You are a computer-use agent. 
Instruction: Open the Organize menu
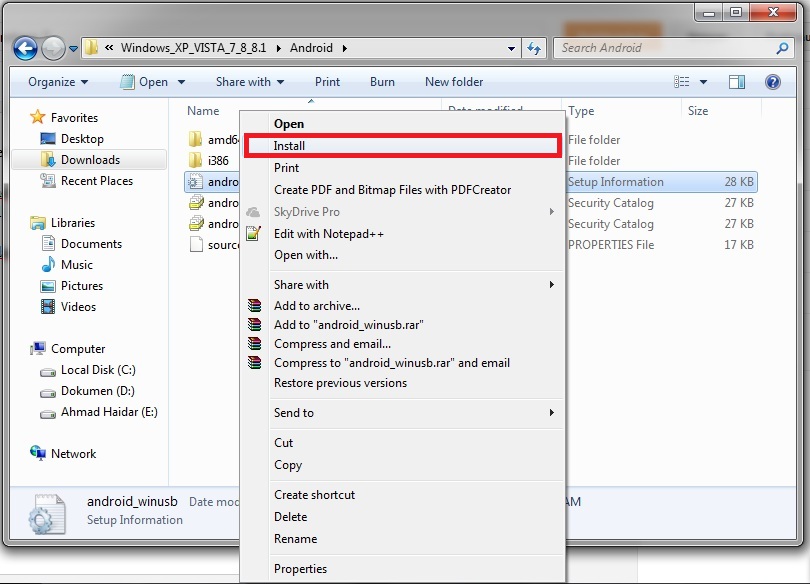(58, 82)
